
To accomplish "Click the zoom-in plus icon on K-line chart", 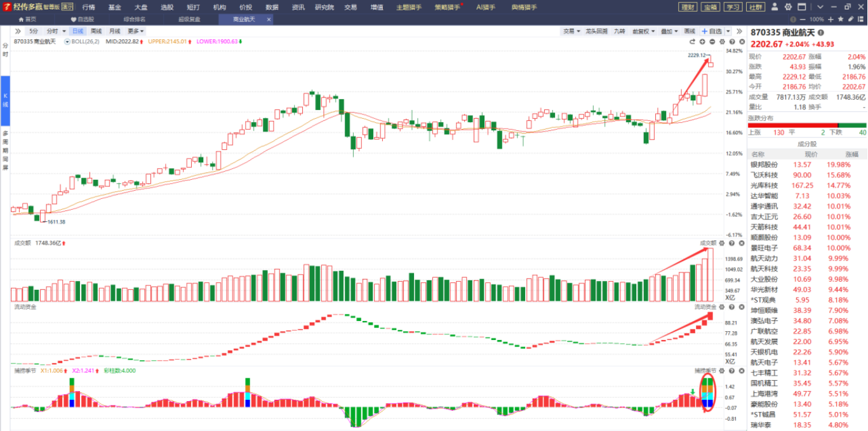I will pos(702,41).
